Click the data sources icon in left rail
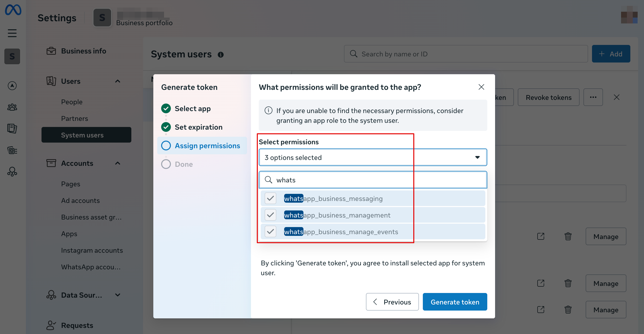 click(x=12, y=171)
